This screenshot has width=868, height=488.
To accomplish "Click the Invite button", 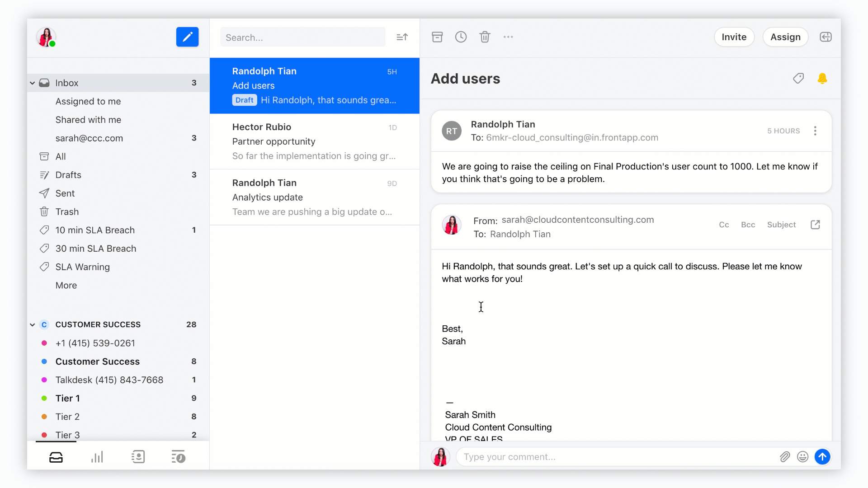I will 734,37.
